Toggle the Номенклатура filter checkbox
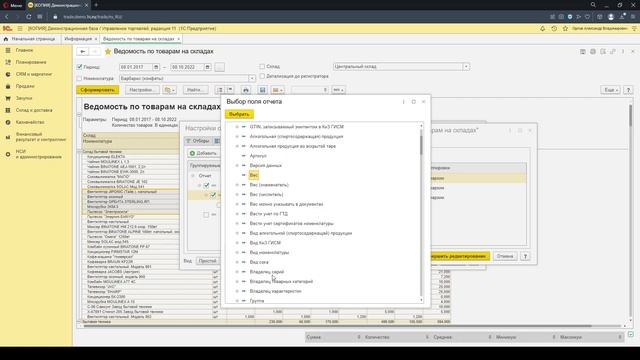This screenshot has width=640, height=360. [80, 78]
